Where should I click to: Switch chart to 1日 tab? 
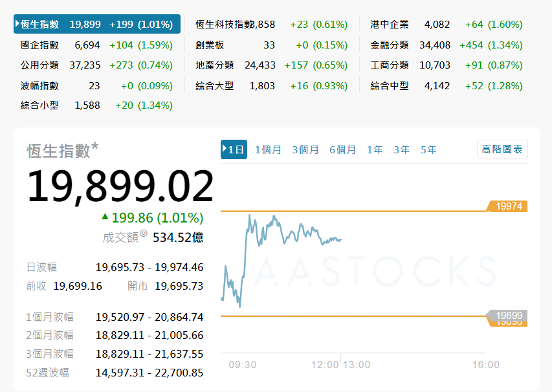click(234, 149)
